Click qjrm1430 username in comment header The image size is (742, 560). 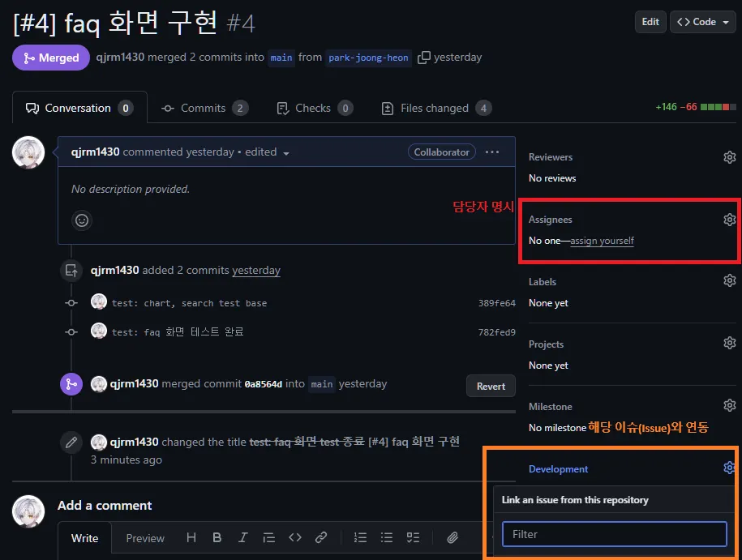pos(95,152)
